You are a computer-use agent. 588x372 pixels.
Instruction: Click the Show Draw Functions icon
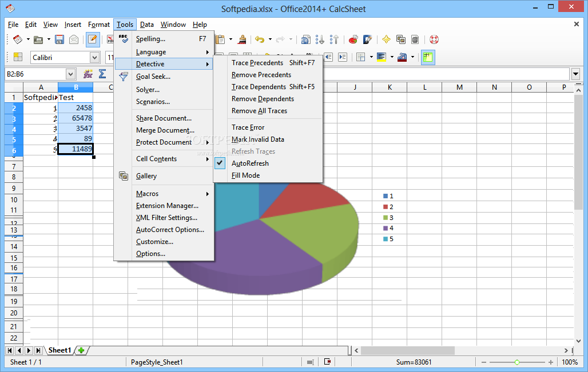click(x=367, y=39)
